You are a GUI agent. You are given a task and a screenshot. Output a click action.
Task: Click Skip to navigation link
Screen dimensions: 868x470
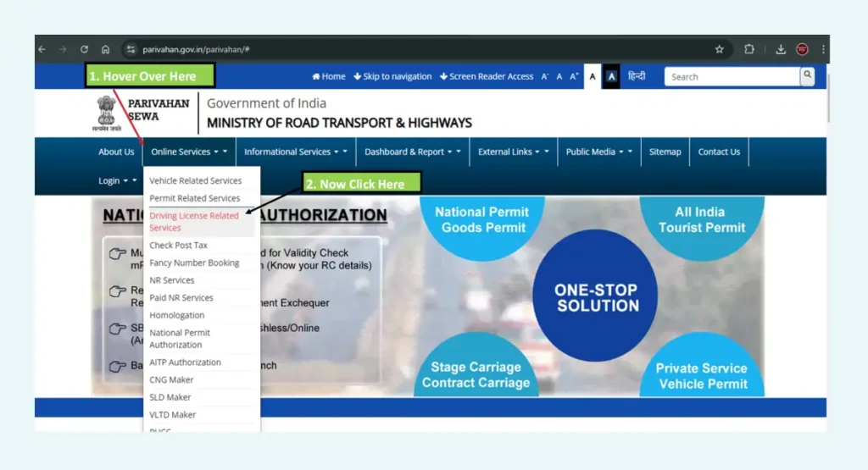(x=392, y=76)
